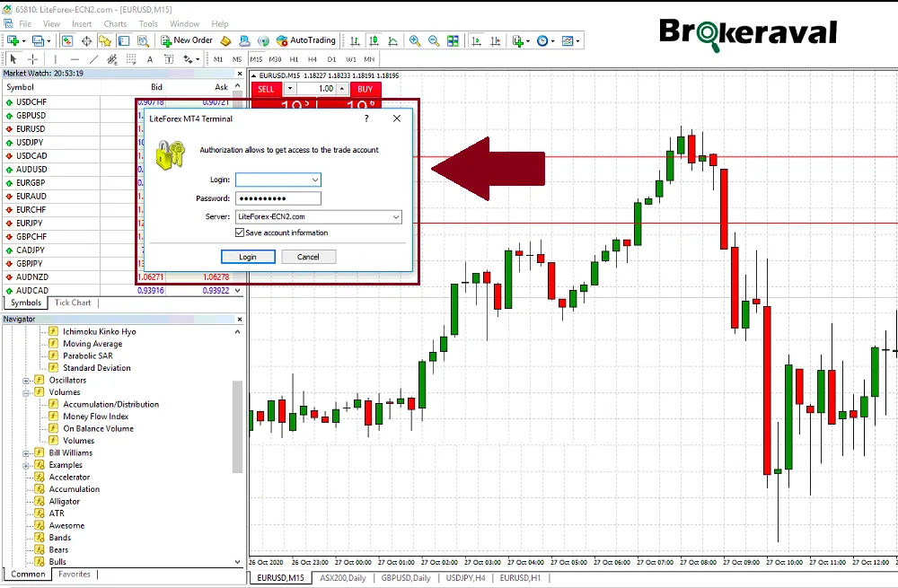Select the crosshair tool

33,59
